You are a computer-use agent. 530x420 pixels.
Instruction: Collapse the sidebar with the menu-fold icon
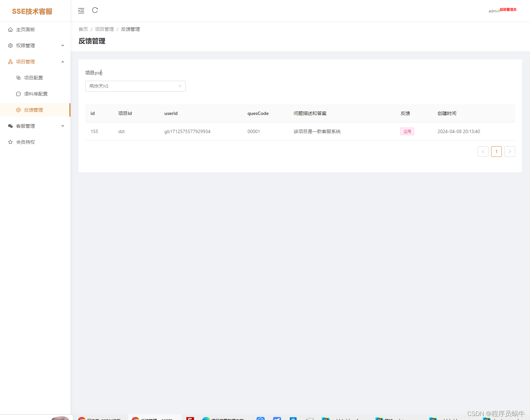(81, 11)
